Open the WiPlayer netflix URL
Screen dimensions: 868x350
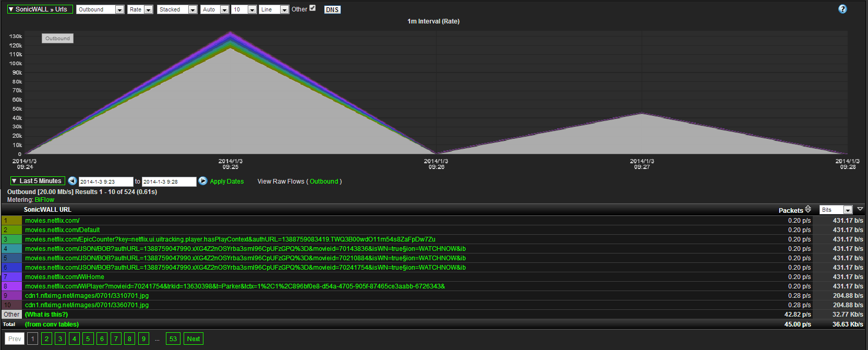[x=235, y=286]
